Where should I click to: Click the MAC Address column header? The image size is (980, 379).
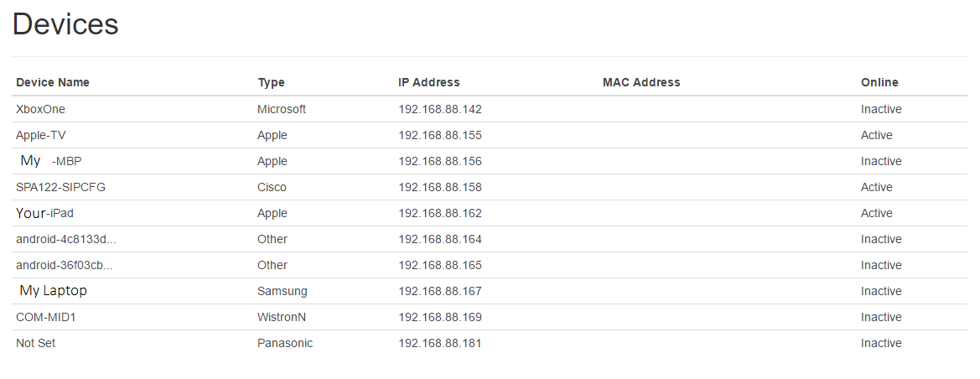point(641,82)
